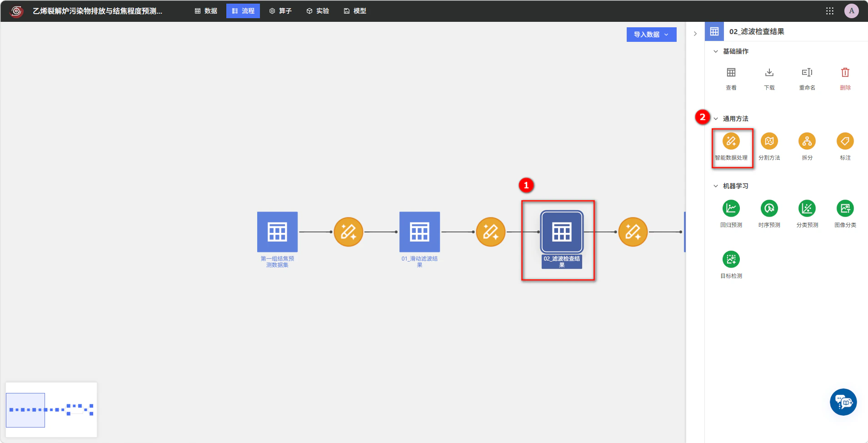Switch to the 算子 tab
The height and width of the screenshot is (443, 868).
pyautogui.click(x=280, y=11)
